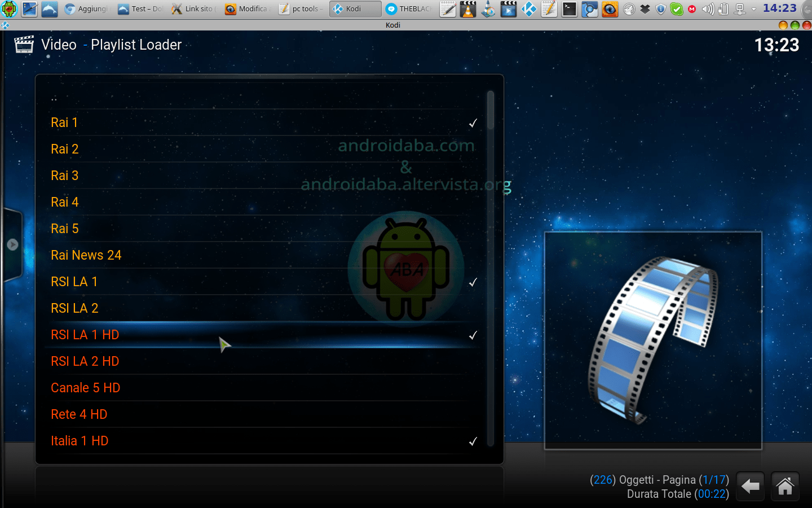The height and width of the screenshot is (508, 812).
Task: Launch the notepad-with-pen text editor launcher
Action: click(448, 9)
